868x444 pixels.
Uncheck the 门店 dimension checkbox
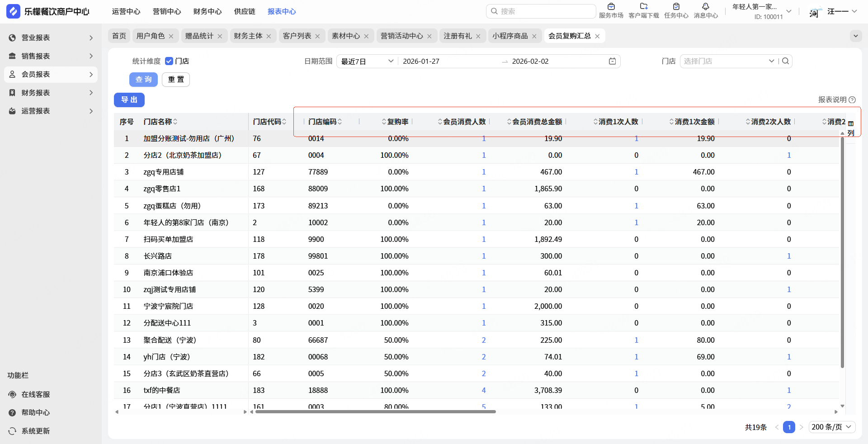[x=169, y=61]
